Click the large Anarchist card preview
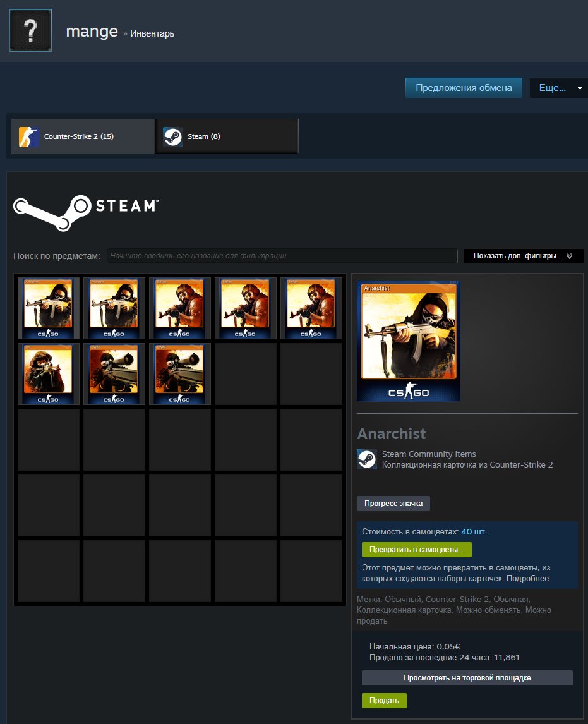This screenshot has width=588, height=724. [409, 341]
